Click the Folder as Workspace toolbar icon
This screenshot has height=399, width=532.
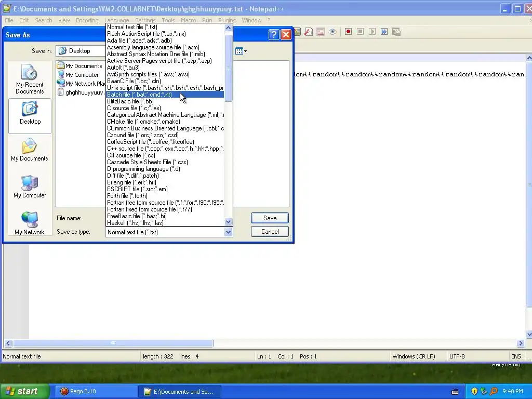pos(320,32)
